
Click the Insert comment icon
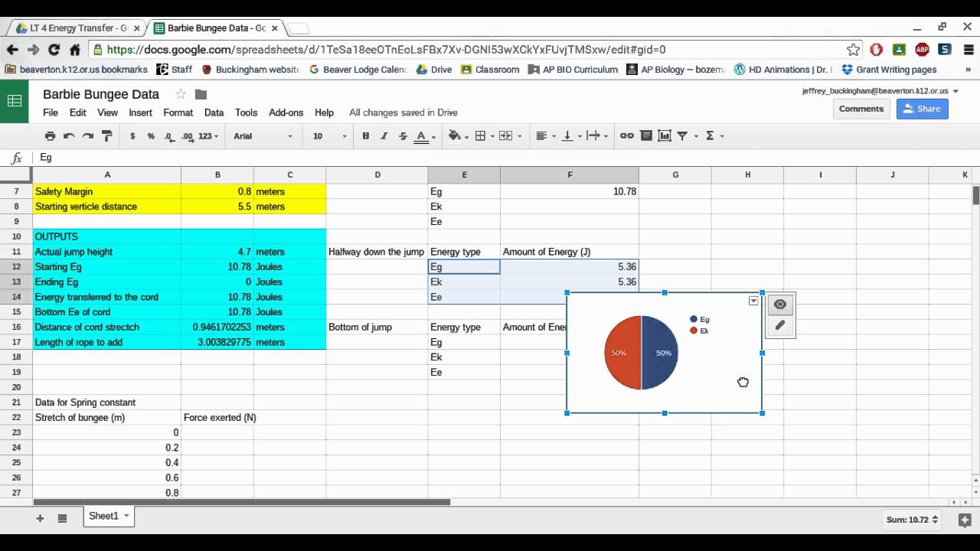[646, 136]
